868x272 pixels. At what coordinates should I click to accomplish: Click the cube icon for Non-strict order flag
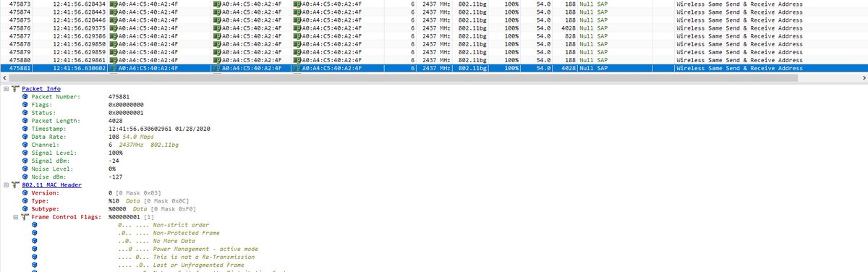coord(35,225)
